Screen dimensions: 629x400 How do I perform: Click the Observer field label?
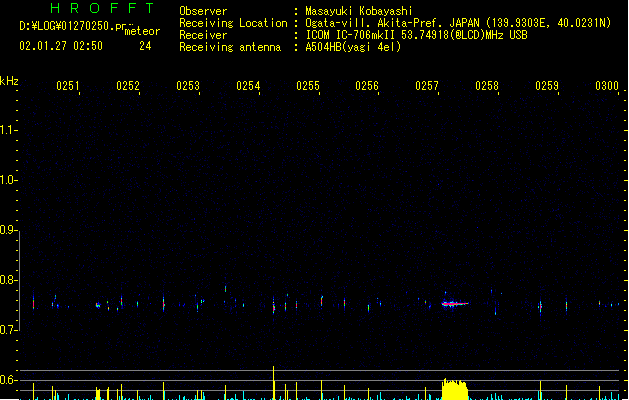coord(203,11)
